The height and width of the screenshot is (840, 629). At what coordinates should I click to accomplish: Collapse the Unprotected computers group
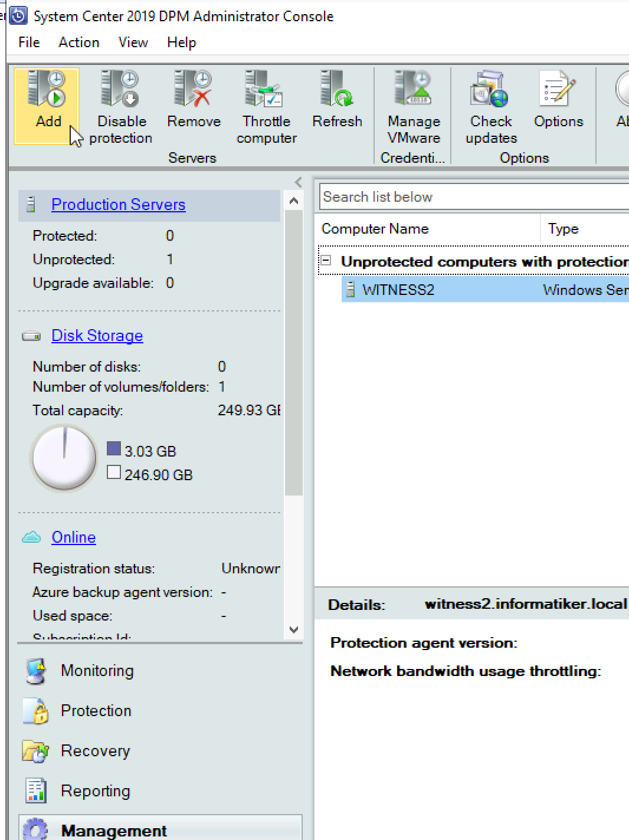326,260
